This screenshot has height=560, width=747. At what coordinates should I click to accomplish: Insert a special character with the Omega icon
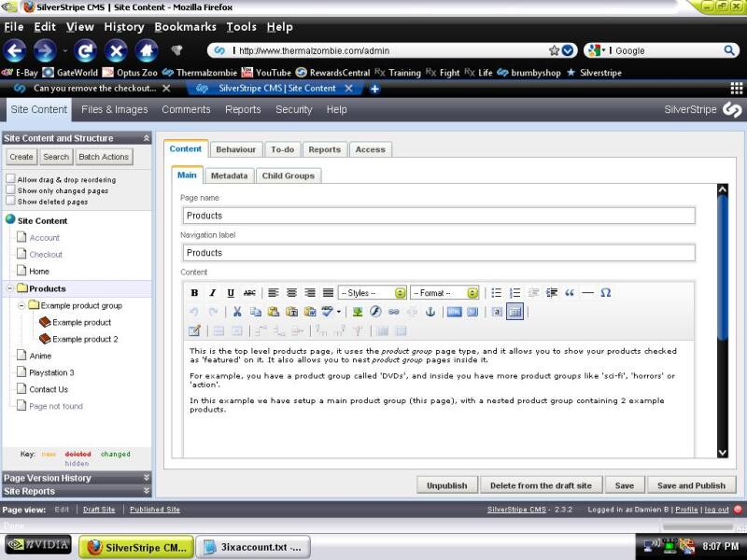606,293
